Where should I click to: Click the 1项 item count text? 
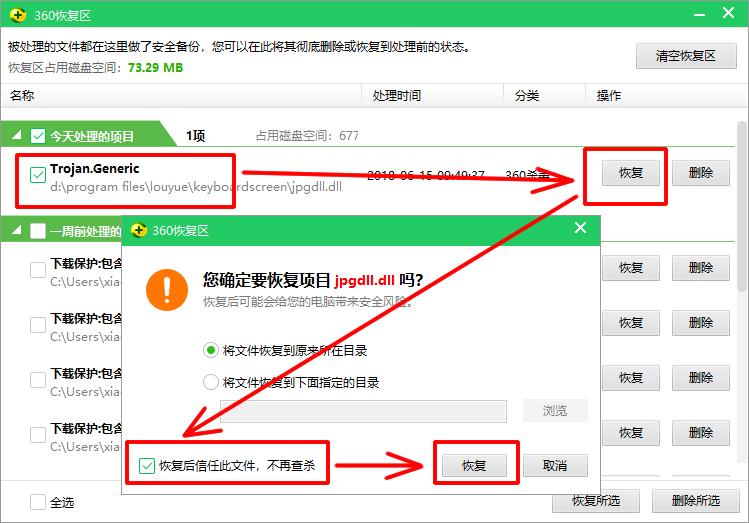pos(196,136)
